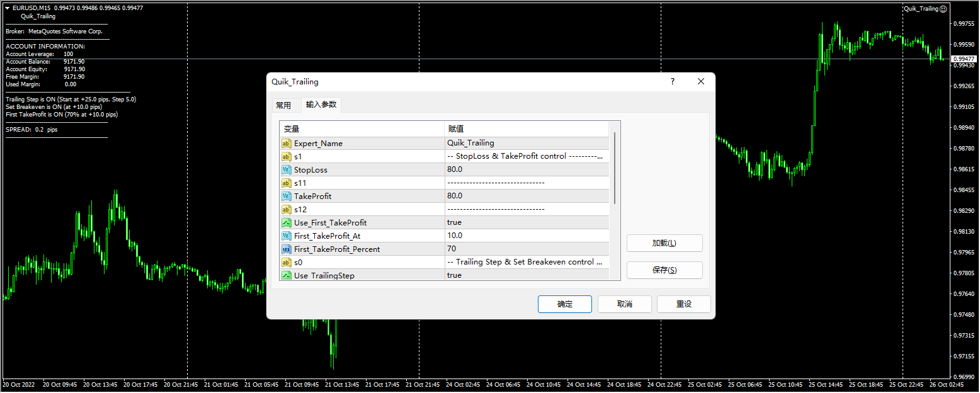Image resolution: width=980 pixels, height=393 pixels.
Task: Select the 输入参数 tab
Action: point(321,105)
